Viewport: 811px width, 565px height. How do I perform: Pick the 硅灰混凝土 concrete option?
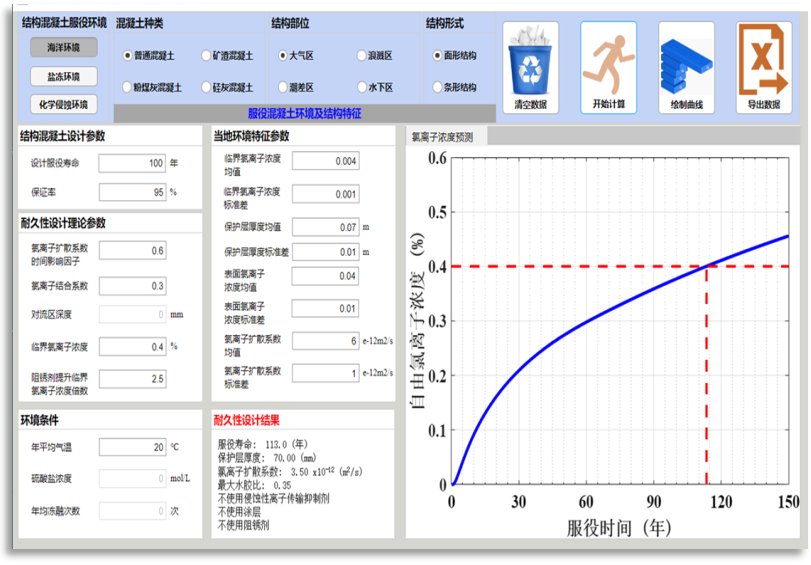point(206,88)
